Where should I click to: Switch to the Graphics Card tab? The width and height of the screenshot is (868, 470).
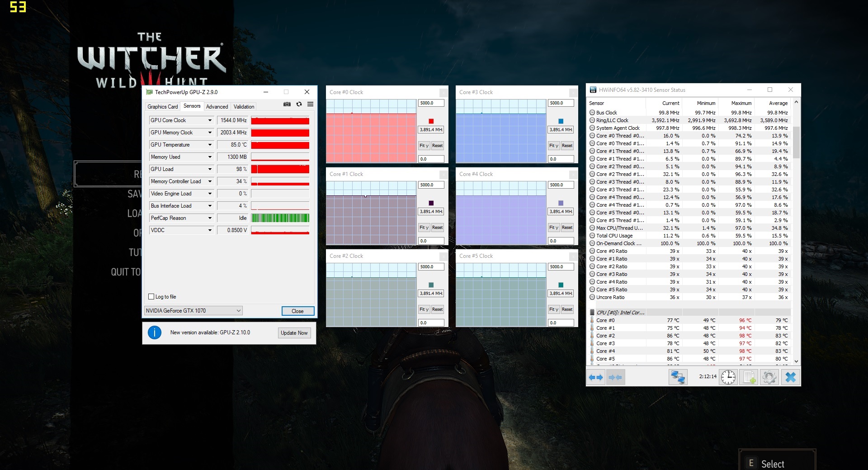pyautogui.click(x=163, y=107)
